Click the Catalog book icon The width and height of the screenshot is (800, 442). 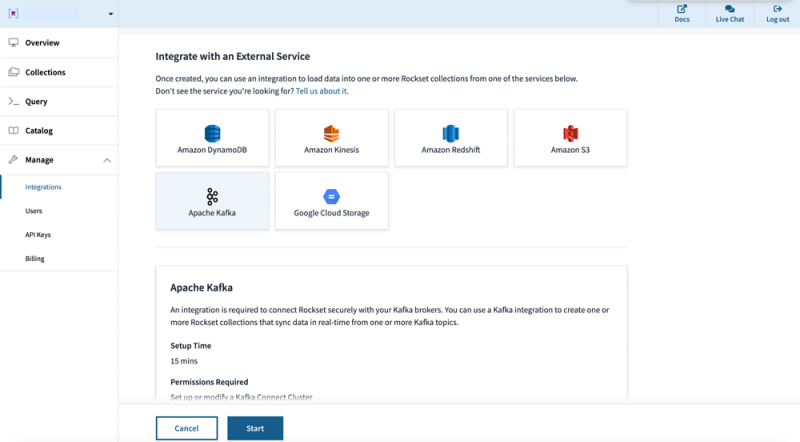click(14, 131)
